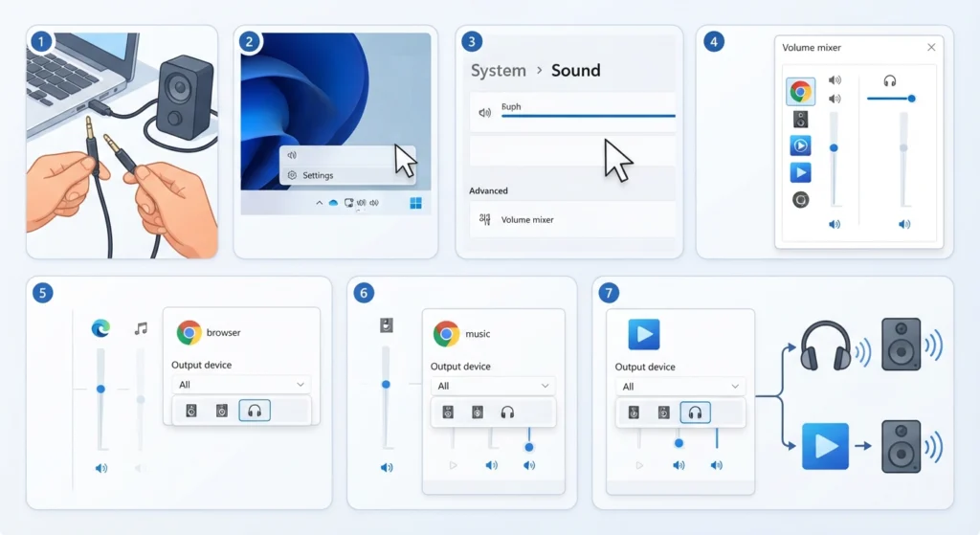Select second speaker output for Chrome browser
Image resolution: width=980 pixels, height=535 pixels.
[x=222, y=411]
